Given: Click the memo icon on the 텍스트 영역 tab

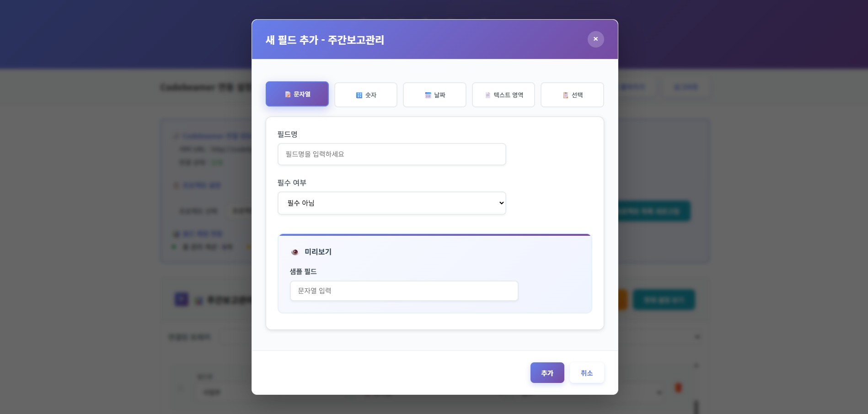Looking at the screenshot, I should click(487, 95).
